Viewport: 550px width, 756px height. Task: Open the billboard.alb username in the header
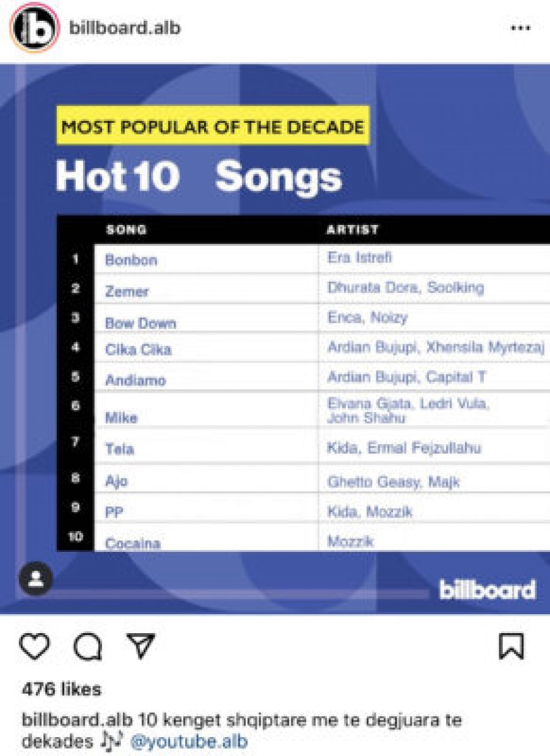(x=125, y=28)
